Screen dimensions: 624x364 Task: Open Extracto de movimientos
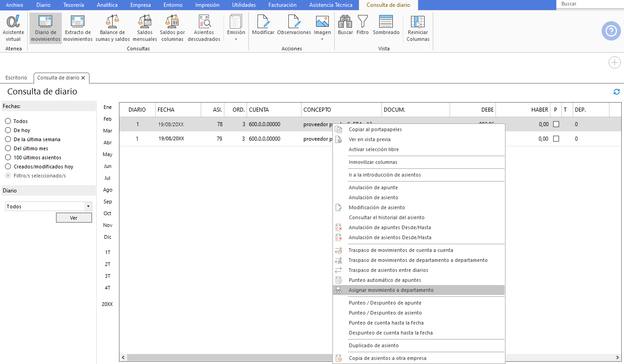click(x=78, y=28)
